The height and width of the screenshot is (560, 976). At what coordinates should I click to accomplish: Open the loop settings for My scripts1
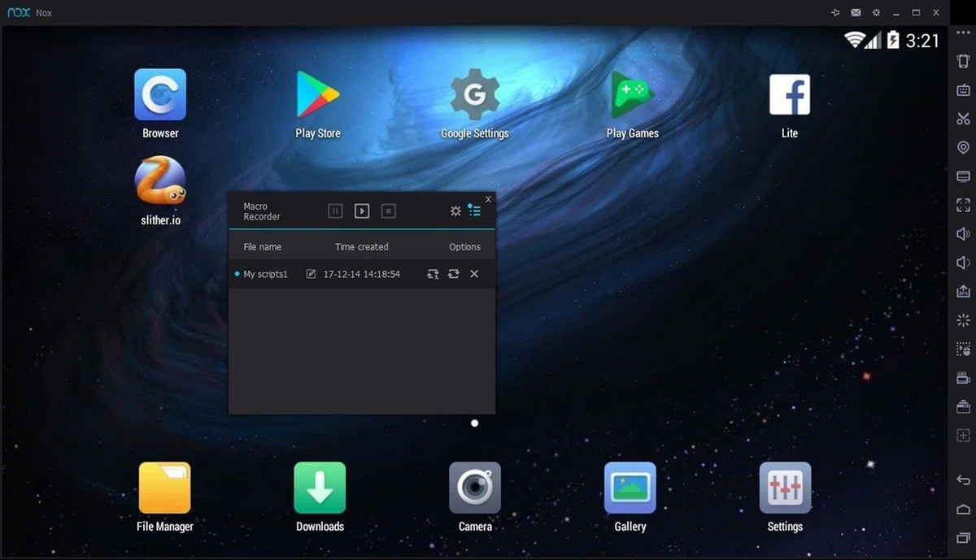pyautogui.click(x=433, y=274)
